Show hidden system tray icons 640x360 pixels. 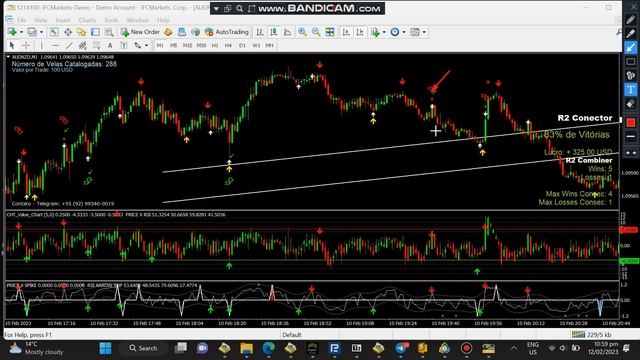[x=514, y=348]
